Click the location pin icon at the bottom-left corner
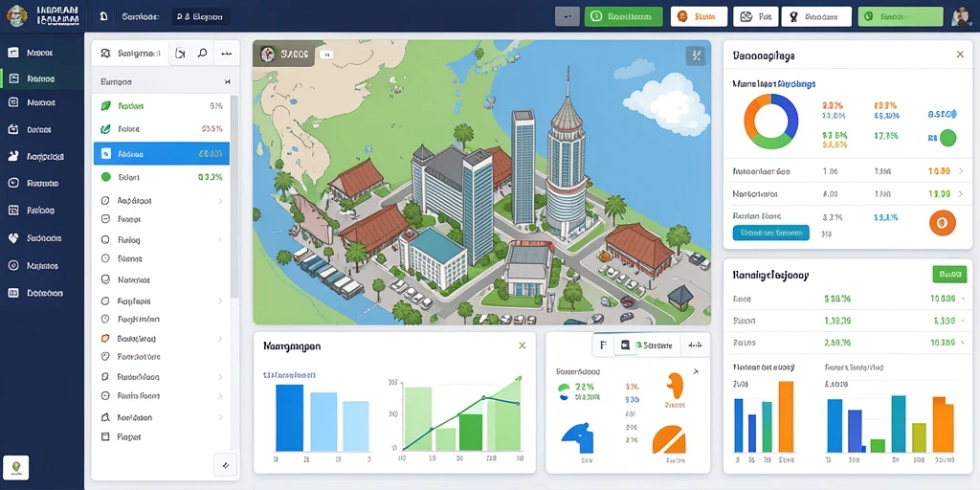The image size is (980, 490). [x=15, y=467]
